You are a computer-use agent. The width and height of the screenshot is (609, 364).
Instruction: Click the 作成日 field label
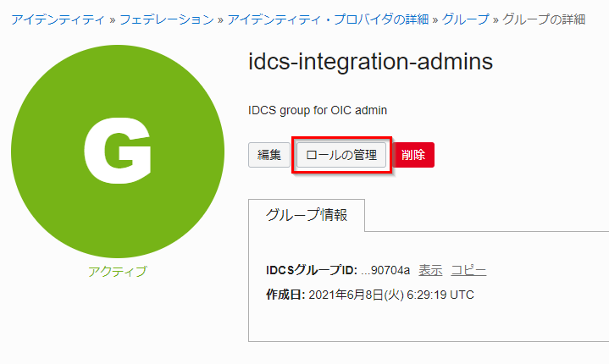(x=285, y=295)
